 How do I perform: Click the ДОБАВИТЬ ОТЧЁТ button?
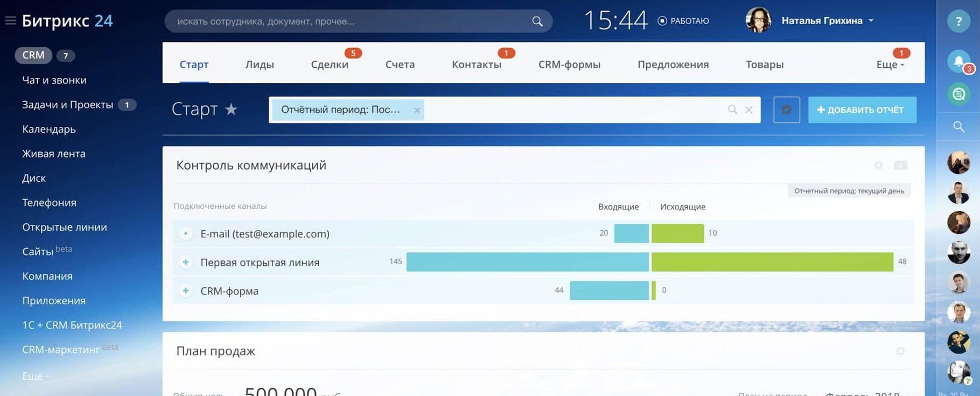(862, 110)
